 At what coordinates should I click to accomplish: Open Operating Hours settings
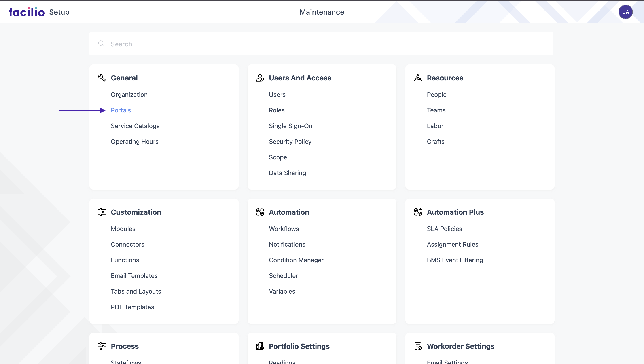pyautogui.click(x=134, y=142)
